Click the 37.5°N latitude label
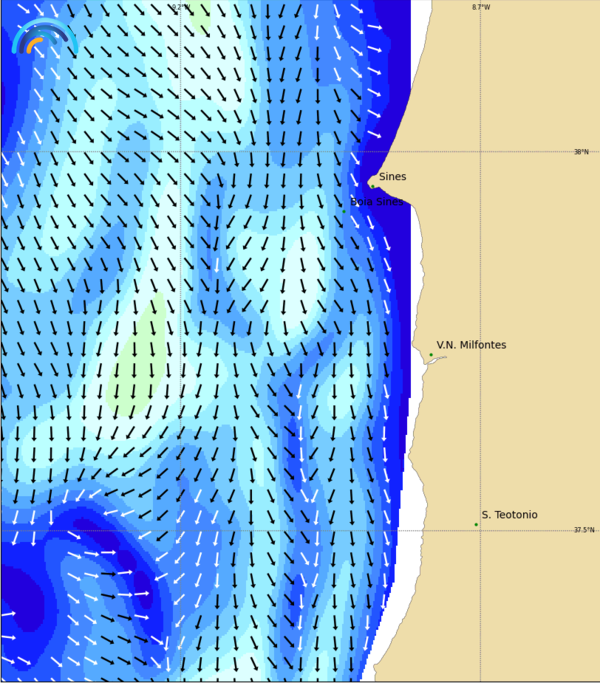Image resolution: width=600 pixels, height=683 pixels. (x=583, y=530)
